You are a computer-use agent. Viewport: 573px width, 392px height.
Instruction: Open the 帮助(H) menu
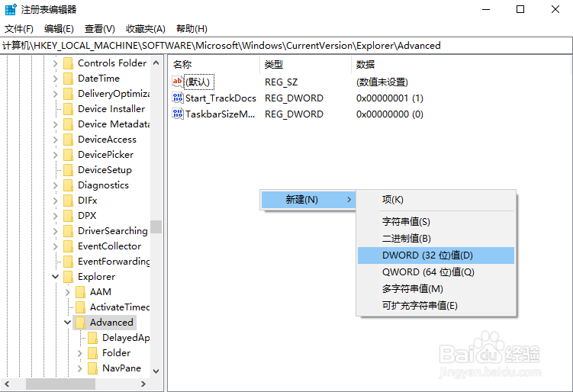[x=192, y=28]
